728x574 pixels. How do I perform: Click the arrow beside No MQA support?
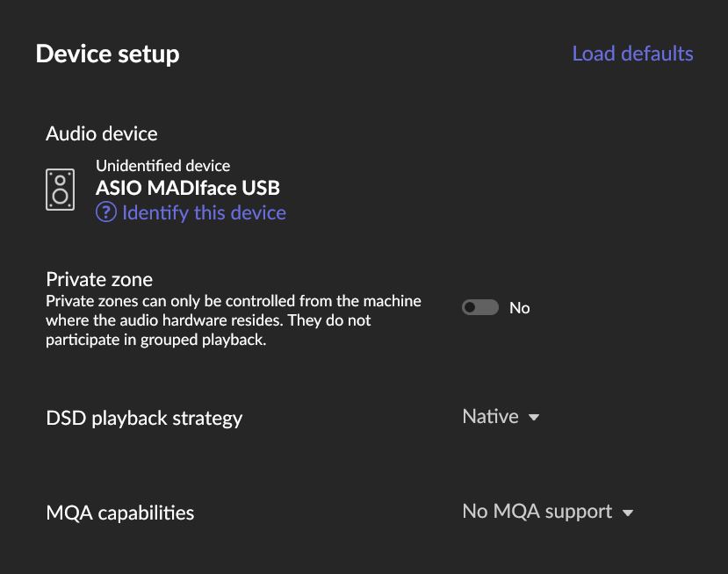tap(628, 513)
